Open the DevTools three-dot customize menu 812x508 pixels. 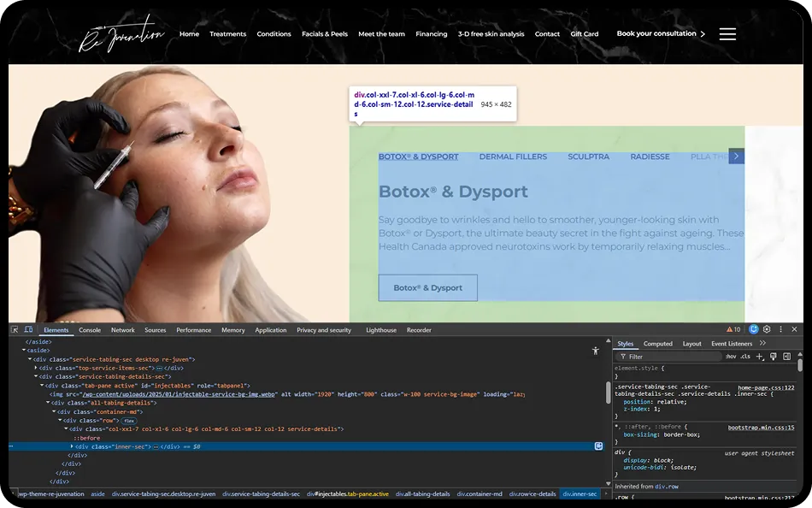pyautogui.click(x=781, y=329)
